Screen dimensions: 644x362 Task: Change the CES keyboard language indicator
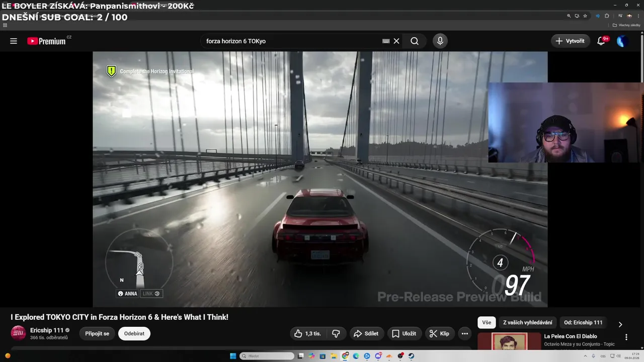click(x=603, y=356)
